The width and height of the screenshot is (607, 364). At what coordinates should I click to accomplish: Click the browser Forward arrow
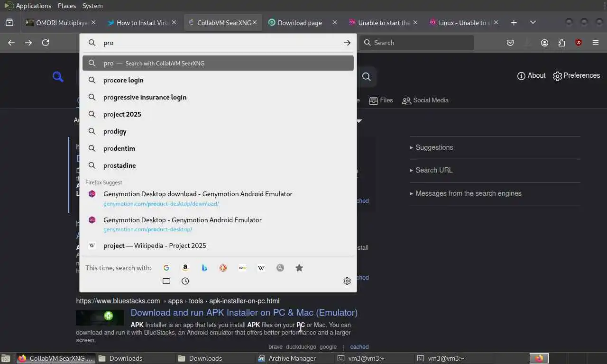tap(28, 43)
